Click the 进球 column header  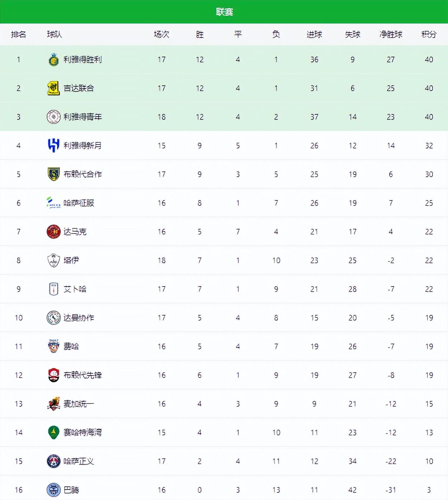pyautogui.click(x=314, y=34)
